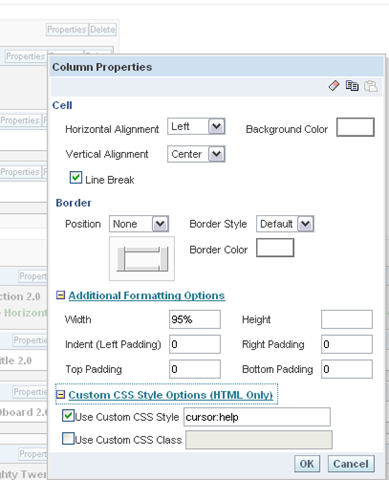Click the border position preview diagram
The width and height of the screenshot is (389, 480).
pos(142,259)
